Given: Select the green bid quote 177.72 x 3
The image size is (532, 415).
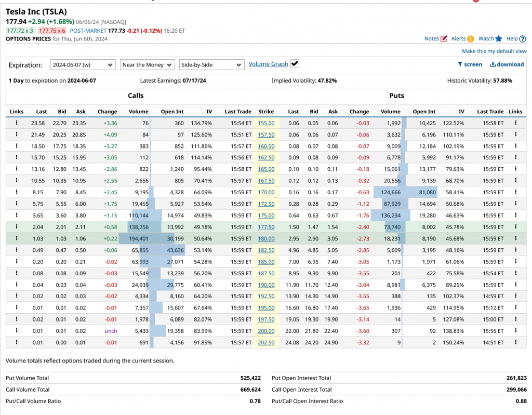Looking at the screenshot, I should click(20, 31).
